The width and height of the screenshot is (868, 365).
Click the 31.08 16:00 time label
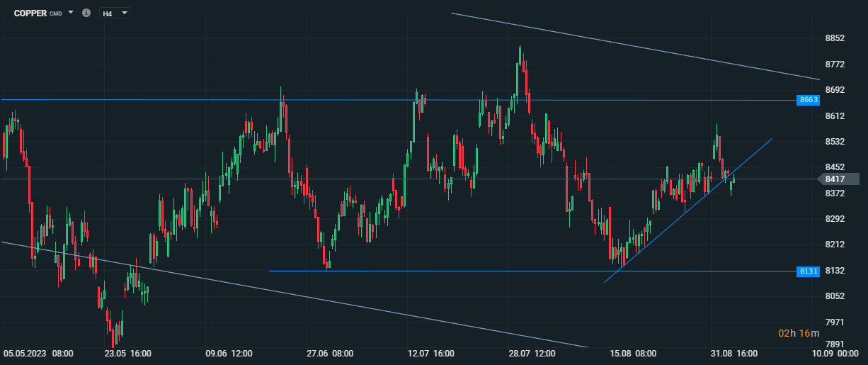pyautogui.click(x=736, y=353)
